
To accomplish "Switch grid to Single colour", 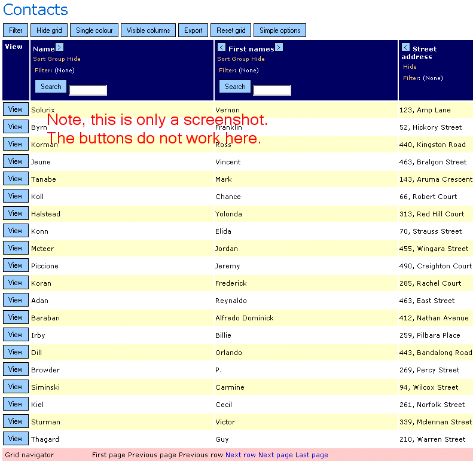I will (94, 30).
